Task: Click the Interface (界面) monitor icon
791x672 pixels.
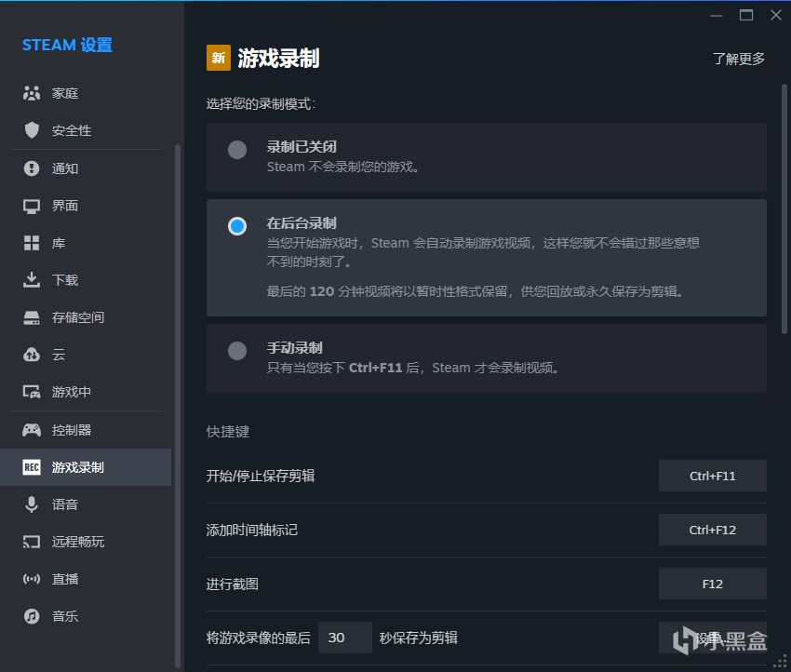Action: [x=32, y=206]
